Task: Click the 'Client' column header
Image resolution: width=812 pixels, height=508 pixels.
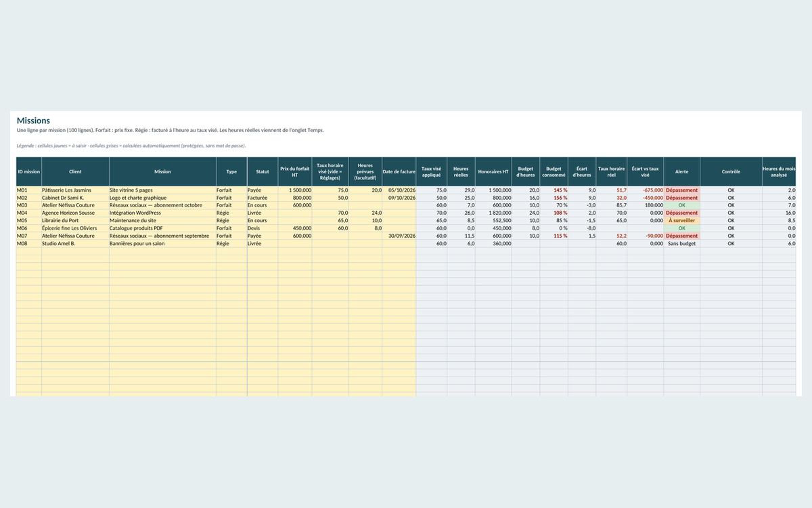Action: 75,172
